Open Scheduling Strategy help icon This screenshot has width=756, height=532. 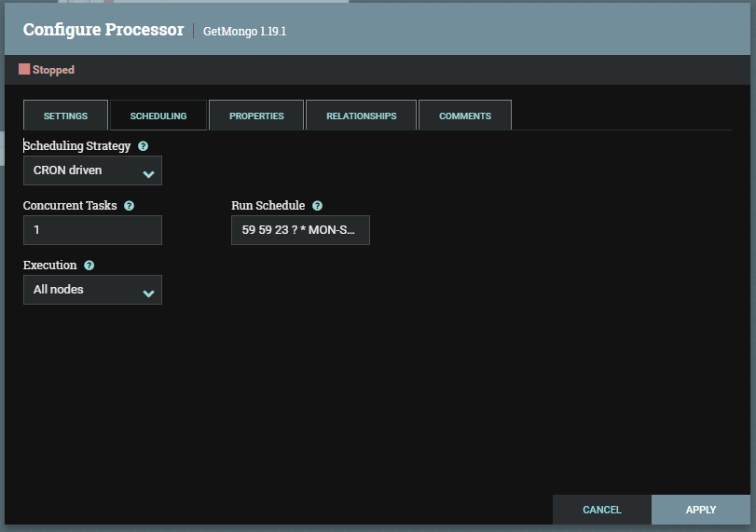[143, 146]
